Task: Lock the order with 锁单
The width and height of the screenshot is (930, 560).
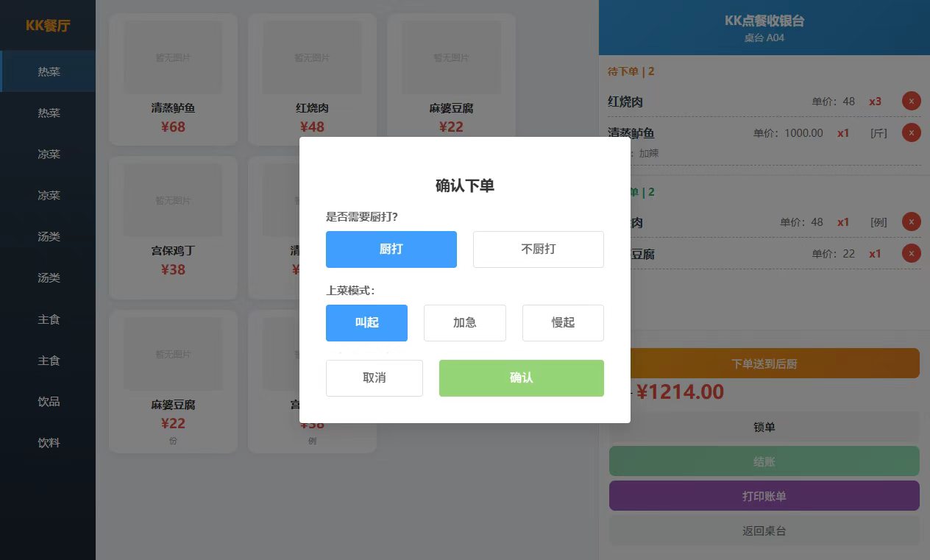Action: click(x=764, y=427)
